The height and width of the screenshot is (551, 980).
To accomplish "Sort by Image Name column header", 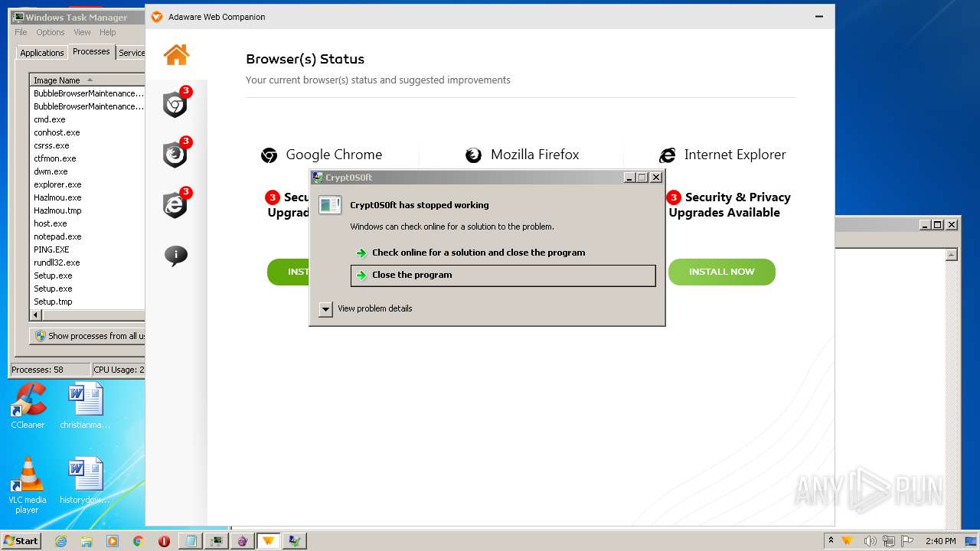I will click(87, 80).
